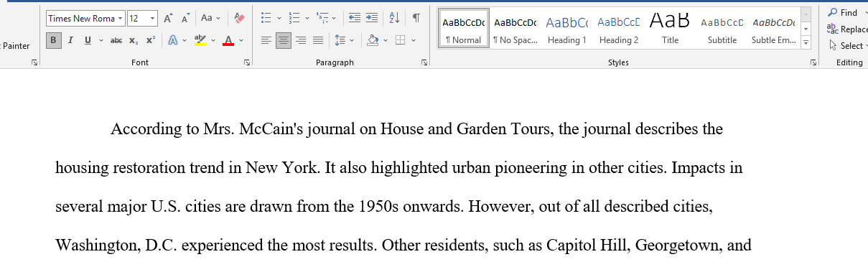Open Clipboard pane launcher
This screenshot has width=868, height=262.
pos(34,63)
